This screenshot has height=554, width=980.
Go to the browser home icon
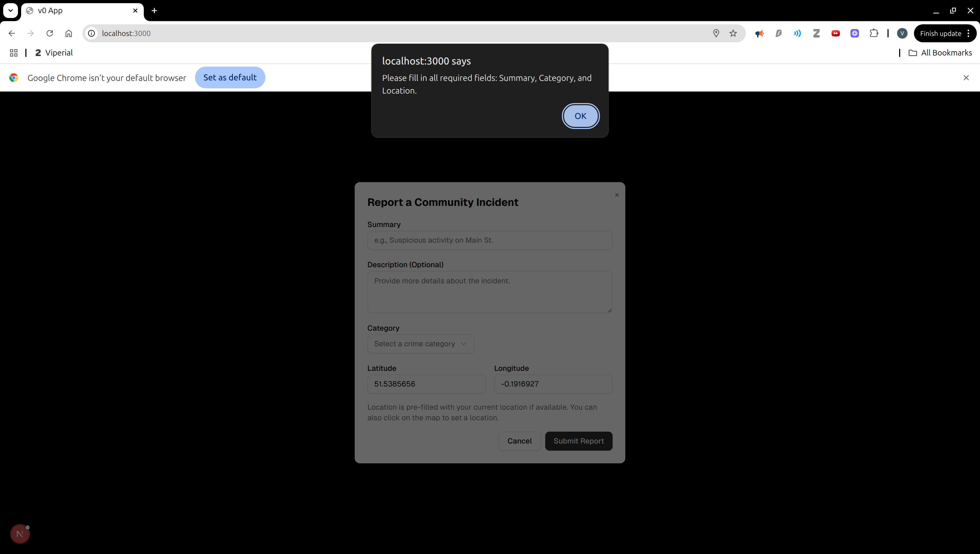[68, 34]
